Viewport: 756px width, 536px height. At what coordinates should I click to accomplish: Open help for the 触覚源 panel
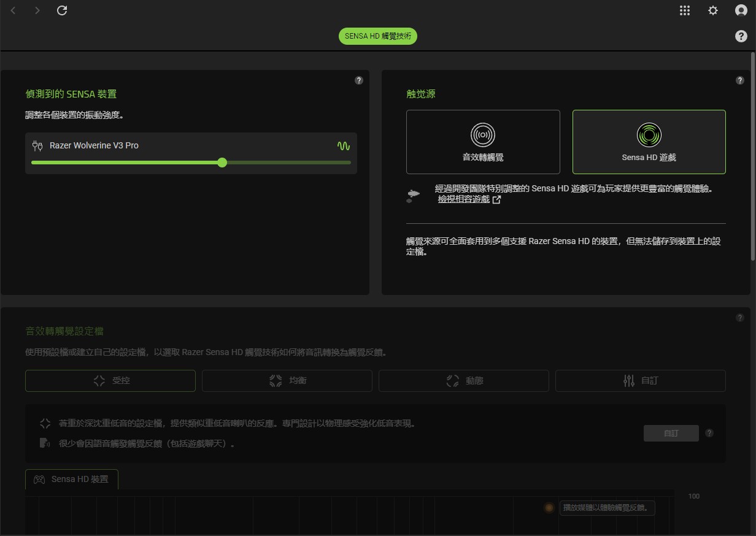739,80
